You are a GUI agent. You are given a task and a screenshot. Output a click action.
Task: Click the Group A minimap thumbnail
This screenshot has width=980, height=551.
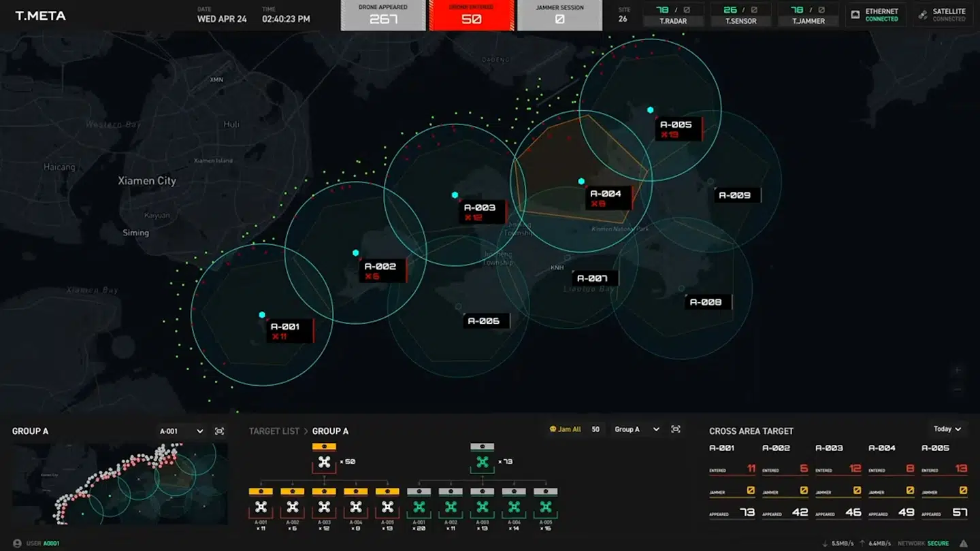coord(120,484)
